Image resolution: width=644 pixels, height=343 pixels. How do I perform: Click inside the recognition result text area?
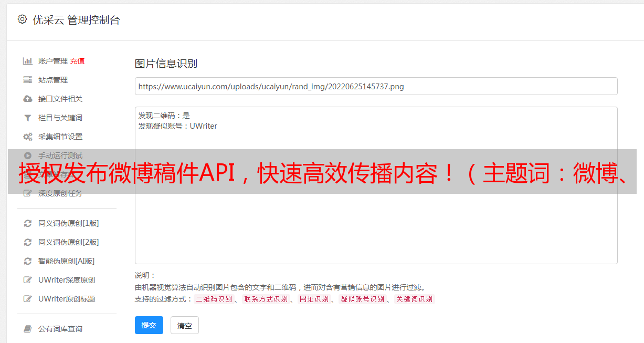pos(376,185)
